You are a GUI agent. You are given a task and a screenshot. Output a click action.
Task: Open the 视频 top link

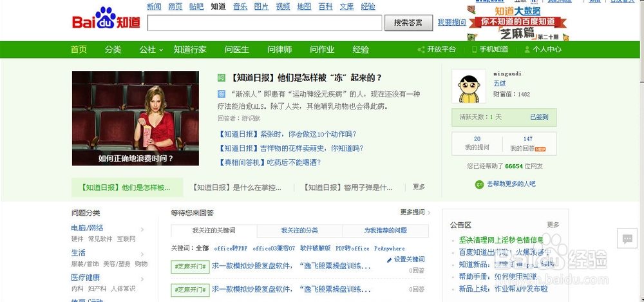[283, 6]
